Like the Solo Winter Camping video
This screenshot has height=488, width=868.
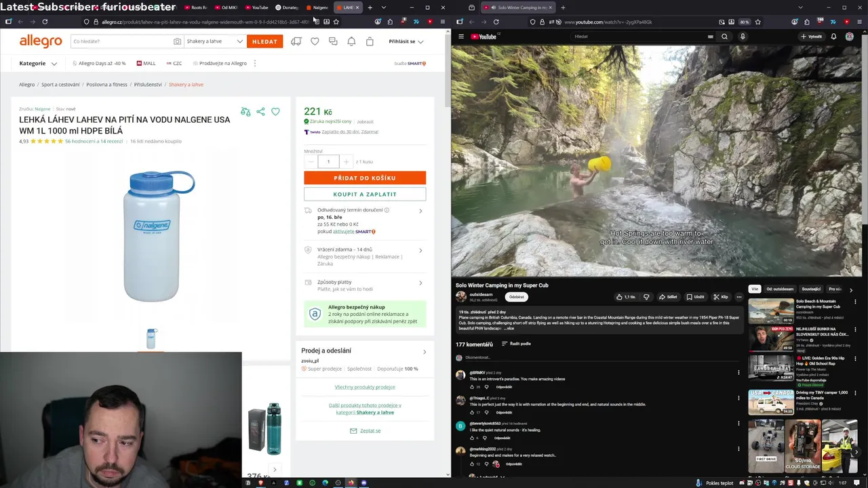tap(626, 297)
